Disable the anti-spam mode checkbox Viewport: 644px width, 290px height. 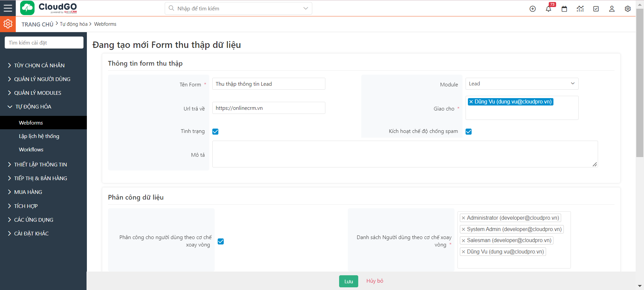click(469, 132)
